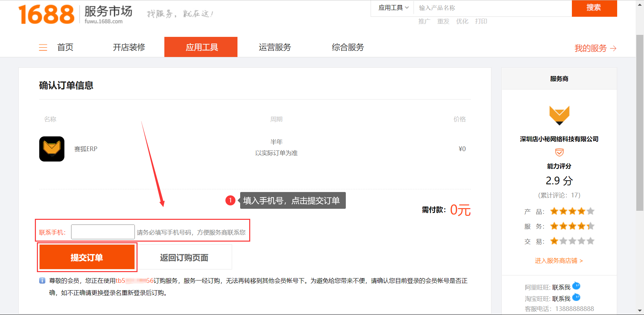644x315 pixels.
Task: Open the hamburger menu icon beside 首页
Action: pos(43,47)
